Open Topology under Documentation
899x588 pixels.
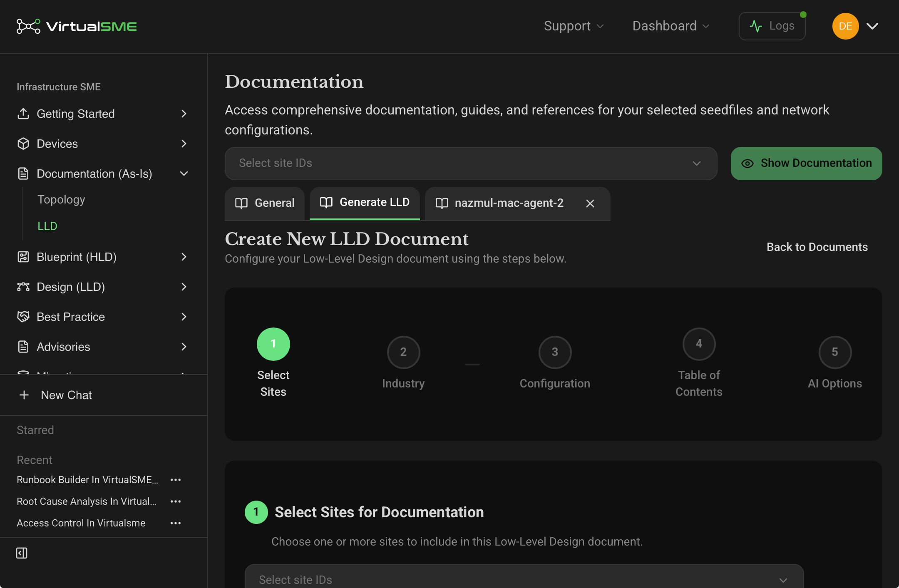pos(61,199)
